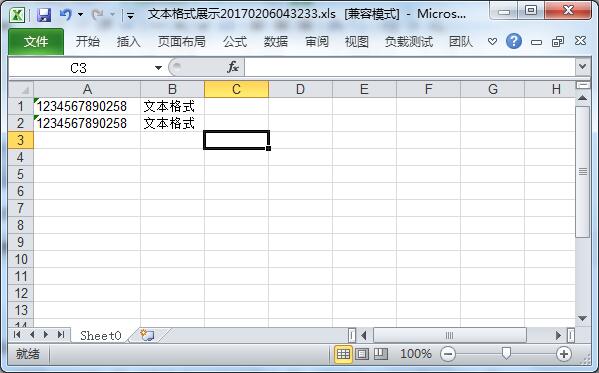599x373 pixels.
Task: Select column A header
Action: [87, 89]
